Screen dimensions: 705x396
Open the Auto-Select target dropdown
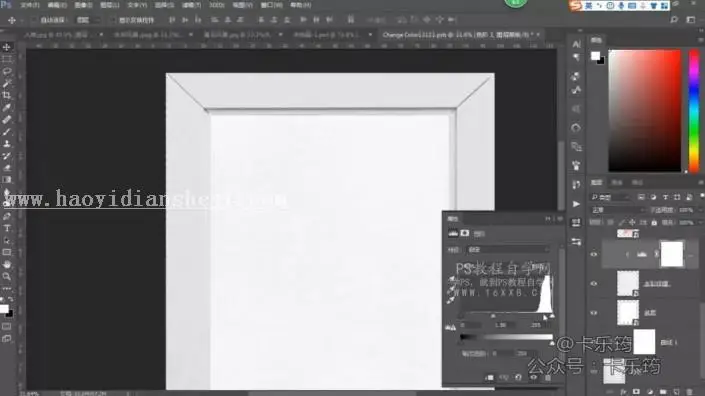click(x=88, y=20)
